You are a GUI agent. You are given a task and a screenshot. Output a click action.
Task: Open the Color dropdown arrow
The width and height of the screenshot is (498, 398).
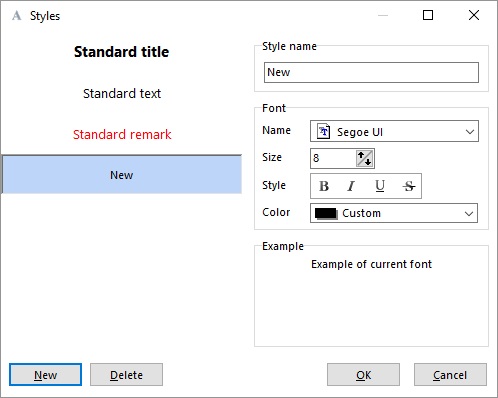pyautogui.click(x=469, y=213)
